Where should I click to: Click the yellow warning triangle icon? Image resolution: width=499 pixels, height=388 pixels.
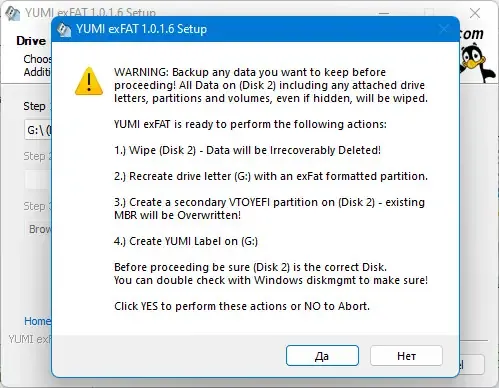click(x=89, y=81)
